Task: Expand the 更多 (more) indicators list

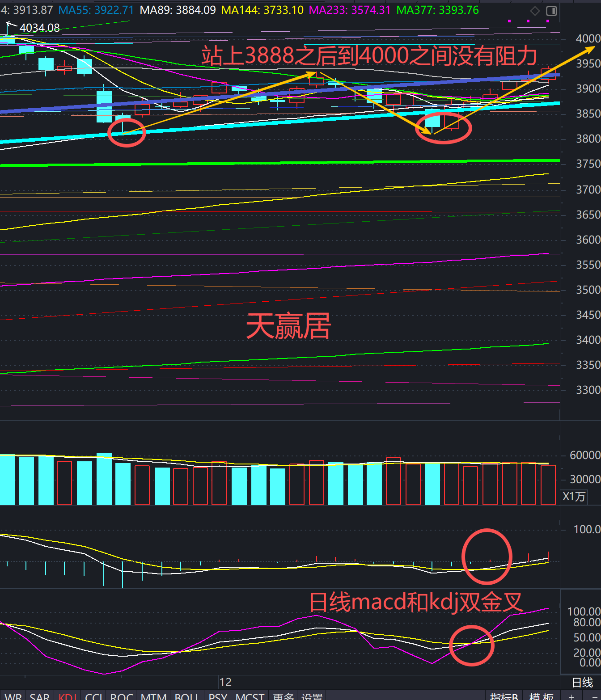Action: (284, 696)
